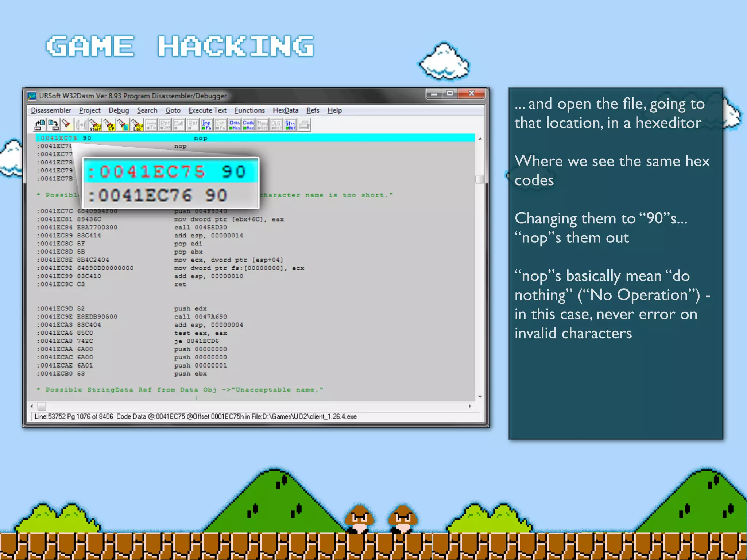Open the HexData menu
The width and height of the screenshot is (747, 560).
coord(285,110)
